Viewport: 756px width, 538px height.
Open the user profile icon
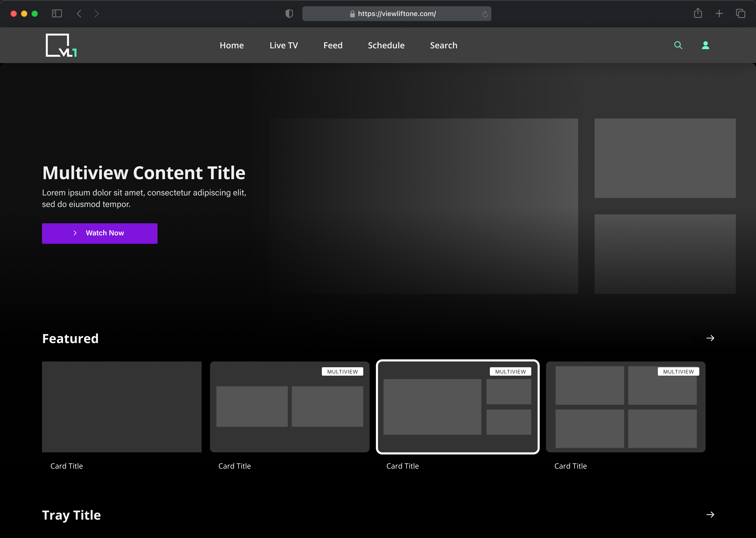point(705,45)
